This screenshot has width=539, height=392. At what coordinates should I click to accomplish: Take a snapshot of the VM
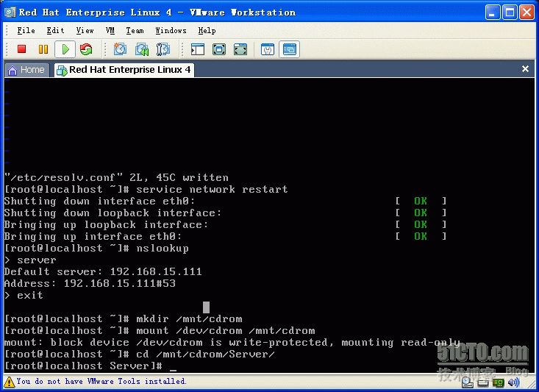coord(120,49)
